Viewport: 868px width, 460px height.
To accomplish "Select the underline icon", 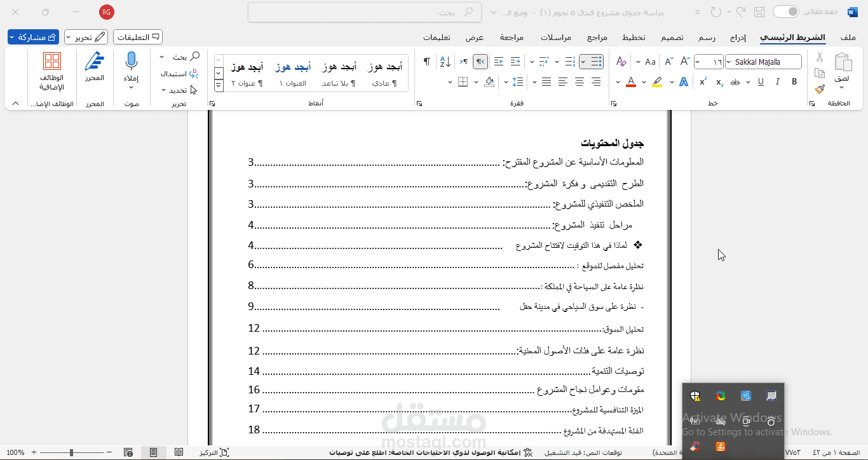I will pos(761,83).
